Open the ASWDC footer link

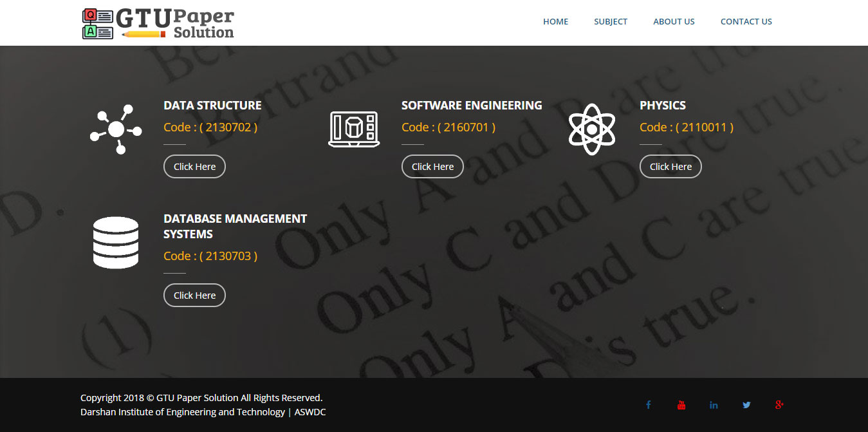click(x=310, y=412)
